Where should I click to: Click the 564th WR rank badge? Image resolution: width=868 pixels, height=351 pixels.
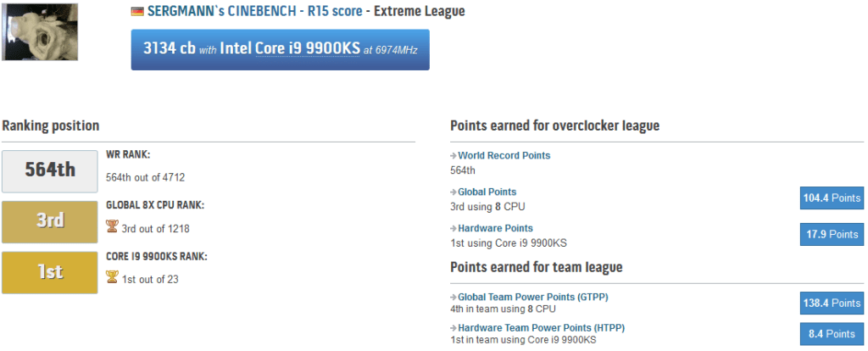point(50,170)
